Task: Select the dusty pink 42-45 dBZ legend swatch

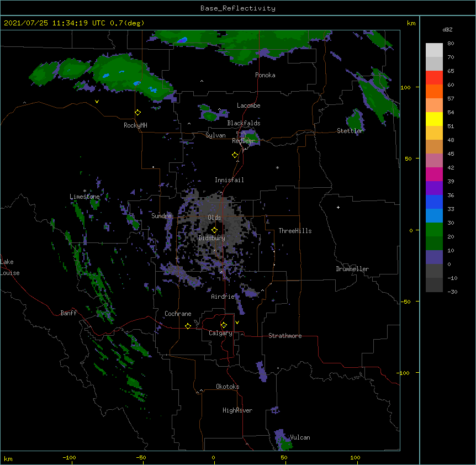Action: (434, 161)
